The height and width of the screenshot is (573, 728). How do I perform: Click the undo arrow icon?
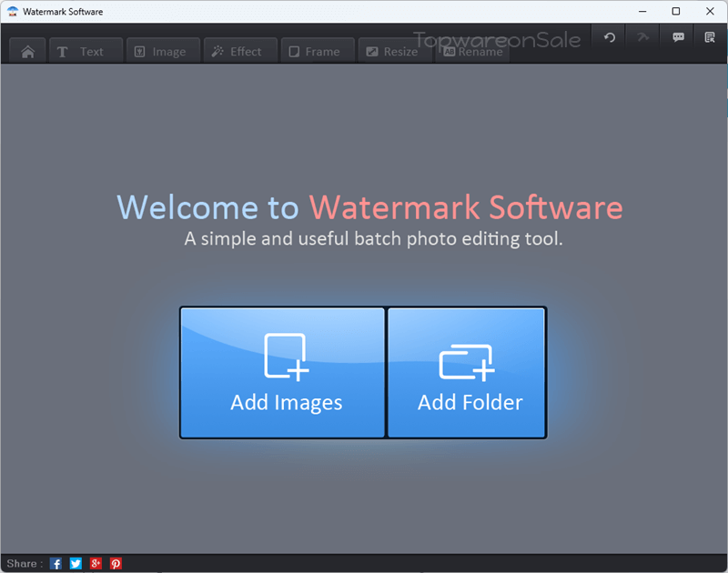coord(610,37)
